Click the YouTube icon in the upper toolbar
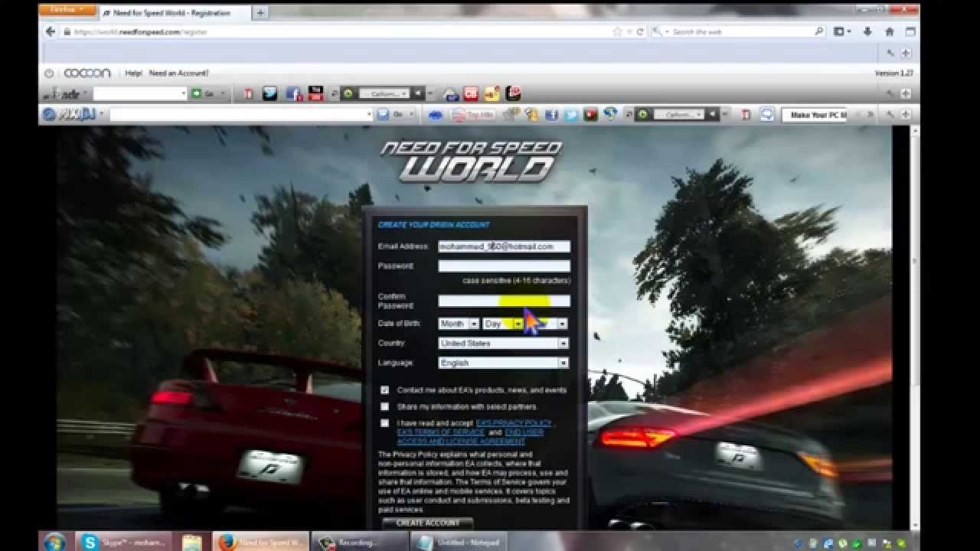Screen dimensions: 980x551 [315, 93]
